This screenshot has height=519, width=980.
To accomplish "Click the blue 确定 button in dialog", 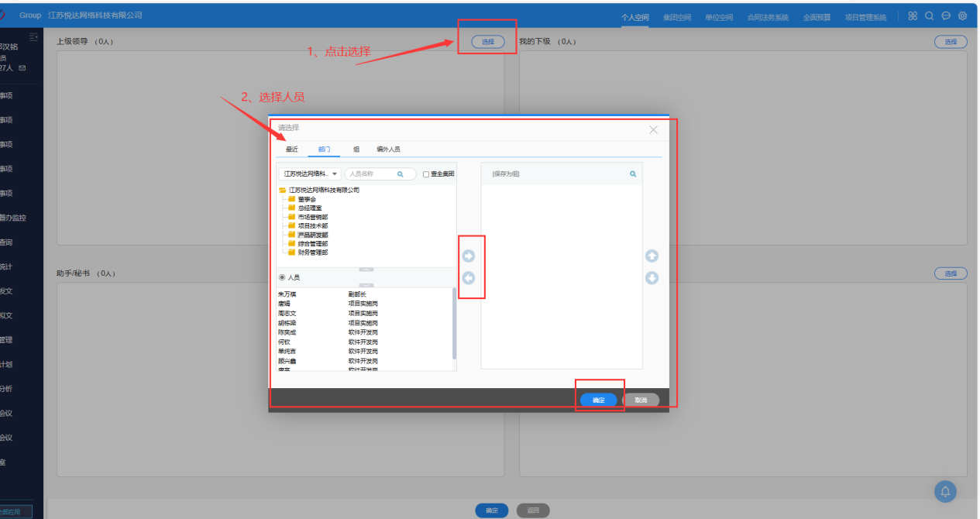I will 598,400.
